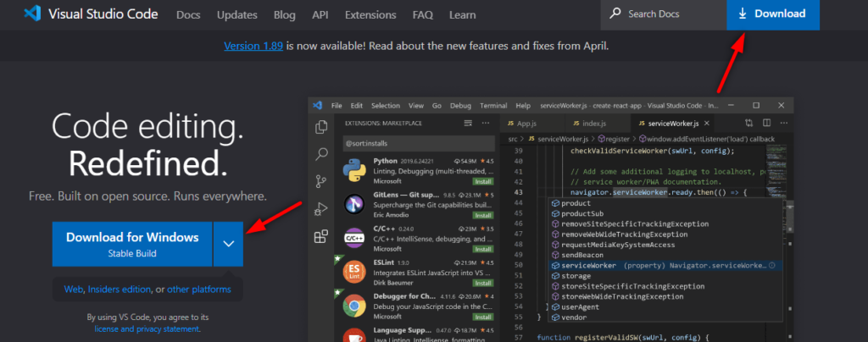This screenshot has width=868, height=342.
Task: Open the other platforms link
Action: pyautogui.click(x=199, y=289)
